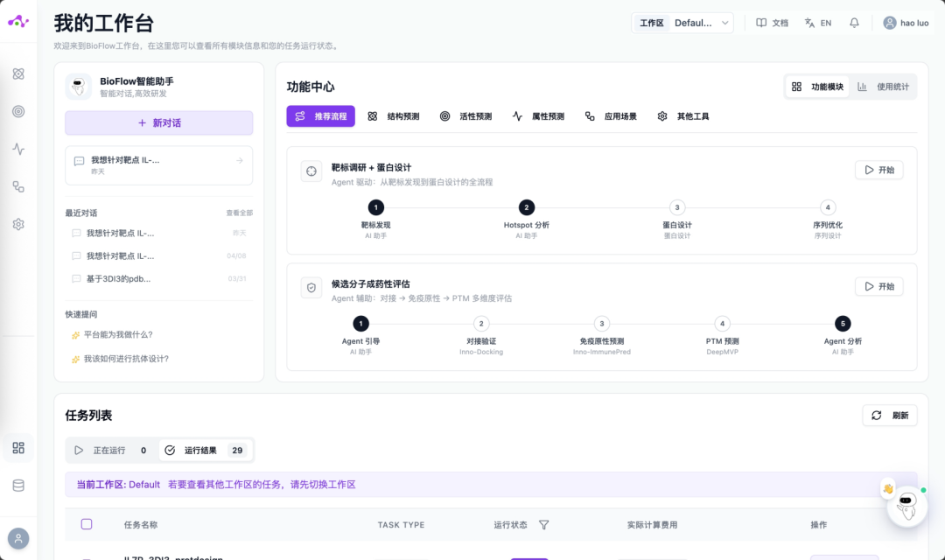Click the target activity sidebar icon
Viewport: 945px width, 560px height.
18,111
